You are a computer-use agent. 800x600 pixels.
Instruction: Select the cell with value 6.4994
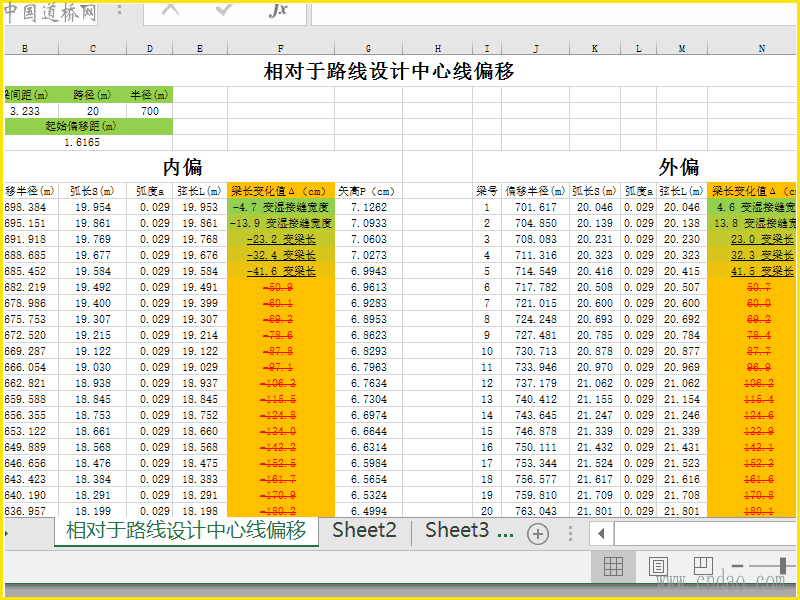[368, 511]
